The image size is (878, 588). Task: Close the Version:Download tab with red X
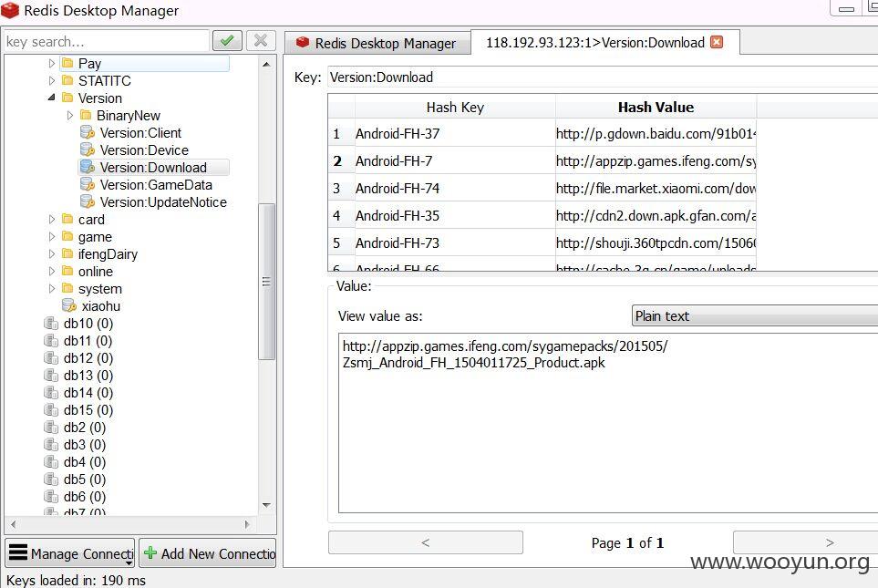point(717,43)
